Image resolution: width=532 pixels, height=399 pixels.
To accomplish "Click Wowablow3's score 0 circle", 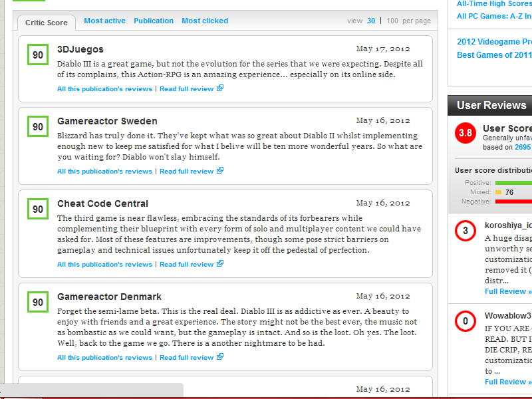I will click(x=465, y=321).
